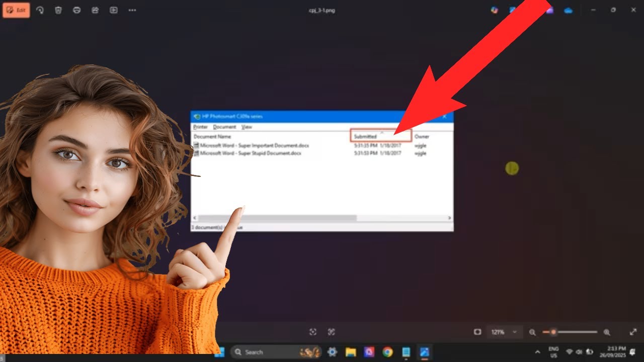Start slideshow with the play icon
The image size is (644, 362).
(114, 10)
